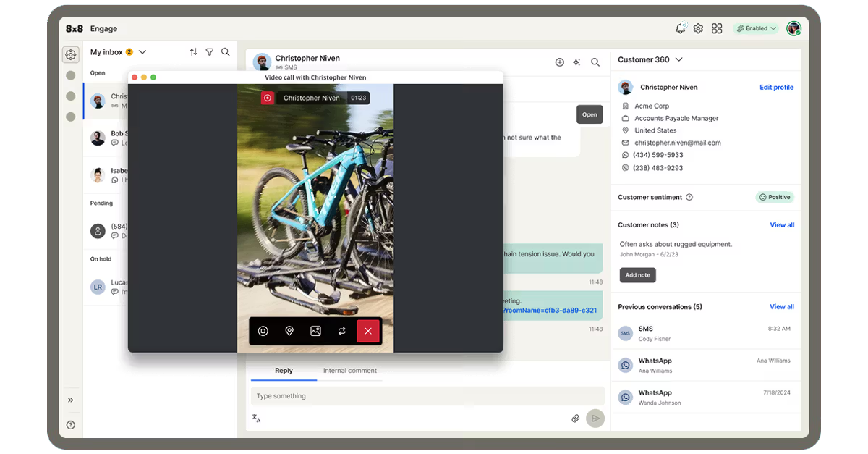The width and height of the screenshot is (868, 454).
Task: Switch camera with the loop arrows icon
Action: 341,331
